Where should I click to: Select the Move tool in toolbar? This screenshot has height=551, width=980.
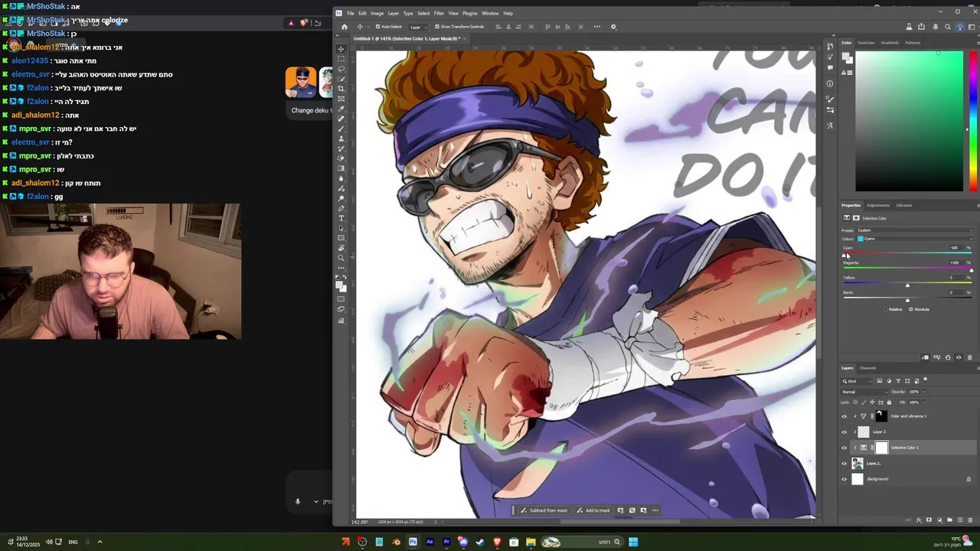341,48
